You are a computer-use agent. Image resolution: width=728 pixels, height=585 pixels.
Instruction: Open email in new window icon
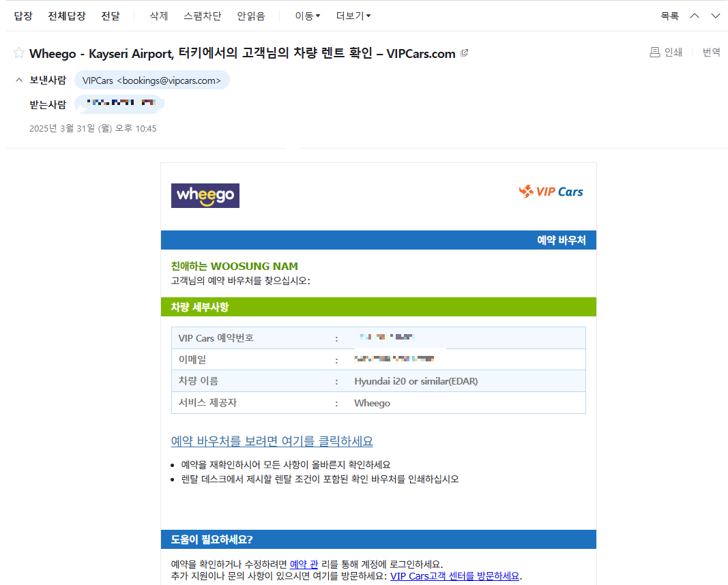tap(464, 53)
